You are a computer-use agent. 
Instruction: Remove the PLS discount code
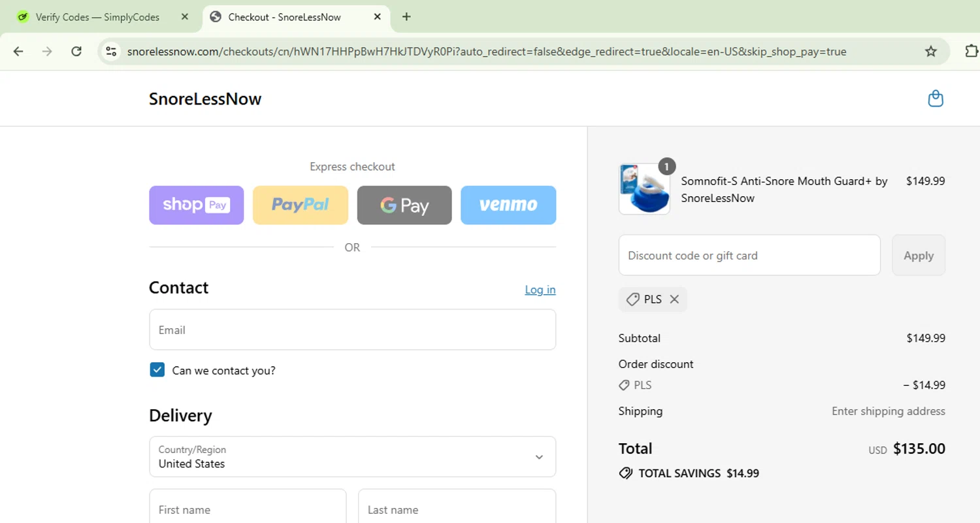click(674, 299)
